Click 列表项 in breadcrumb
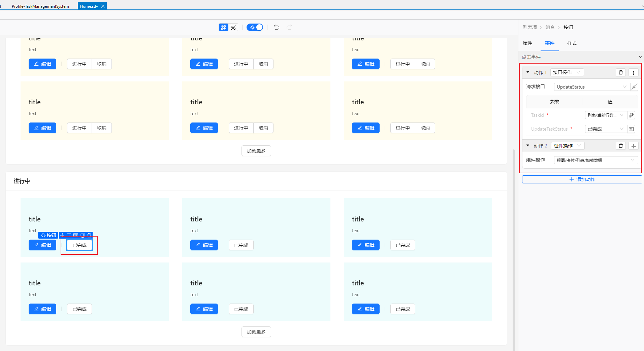Image resolution: width=644 pixels, height=351 pixels. [x=530, y=27]
